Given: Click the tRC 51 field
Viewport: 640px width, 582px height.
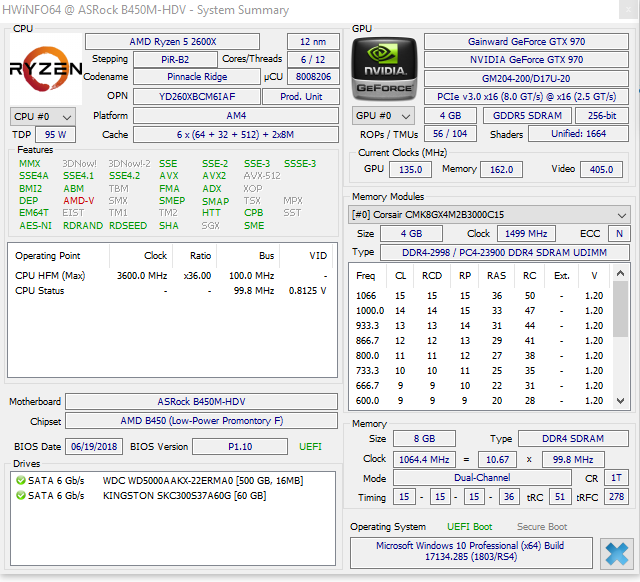Looking at the screenshot, I should pos(560,497).
